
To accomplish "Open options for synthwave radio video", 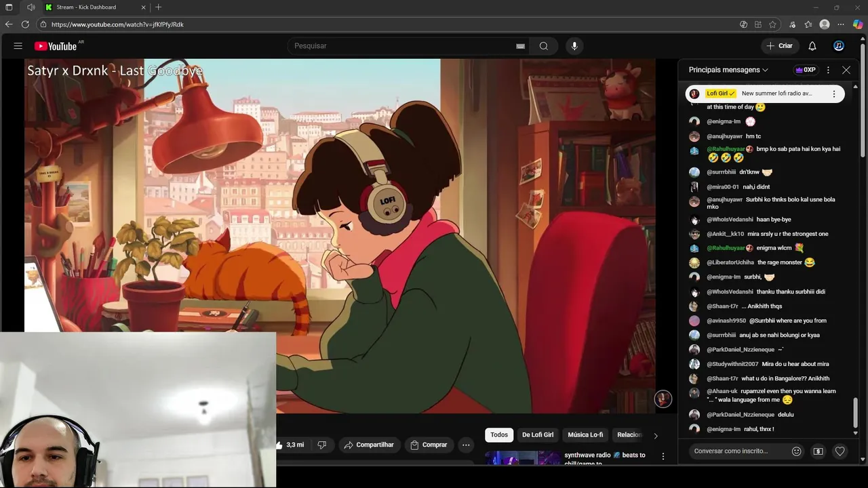I will click(663, 457).
